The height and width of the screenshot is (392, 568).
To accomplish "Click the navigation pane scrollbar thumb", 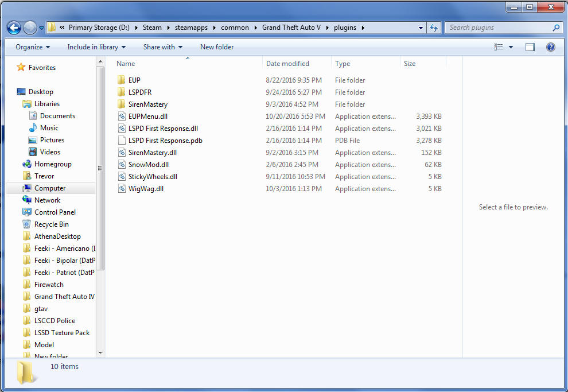I will 101,168.
